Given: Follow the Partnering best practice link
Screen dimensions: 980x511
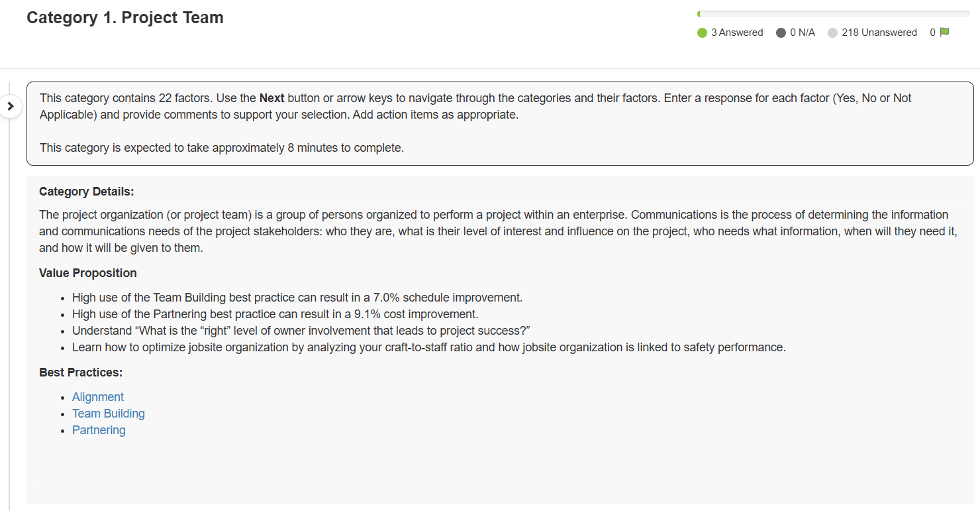Looking at the screenshot, I should (x=99, y=430).
